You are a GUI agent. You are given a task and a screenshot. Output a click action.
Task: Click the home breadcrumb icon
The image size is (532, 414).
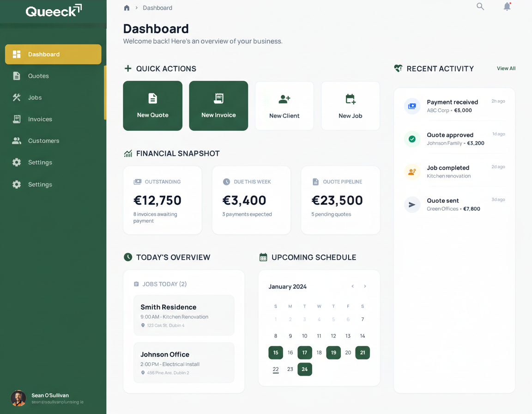point(127,7)
